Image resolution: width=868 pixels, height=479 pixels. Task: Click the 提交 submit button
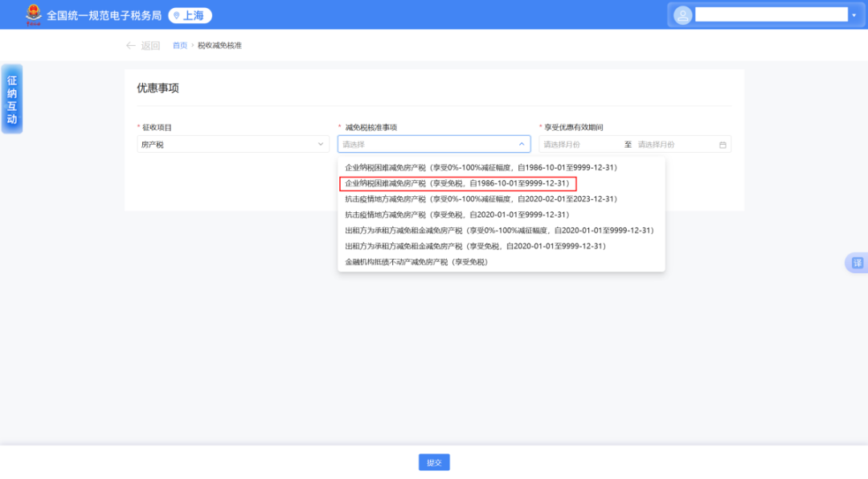(x=433, y=462)
